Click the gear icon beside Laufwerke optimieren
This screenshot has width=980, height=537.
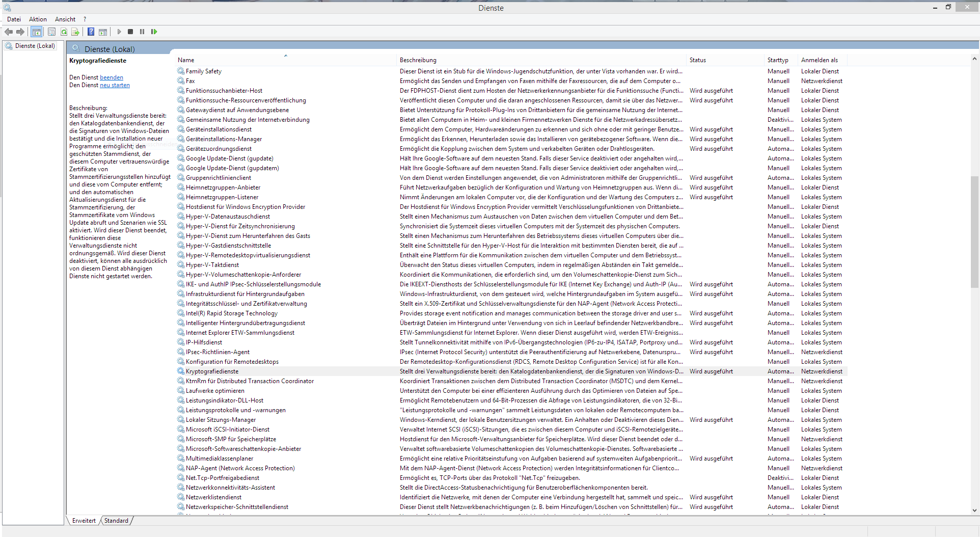click(181, 391)
